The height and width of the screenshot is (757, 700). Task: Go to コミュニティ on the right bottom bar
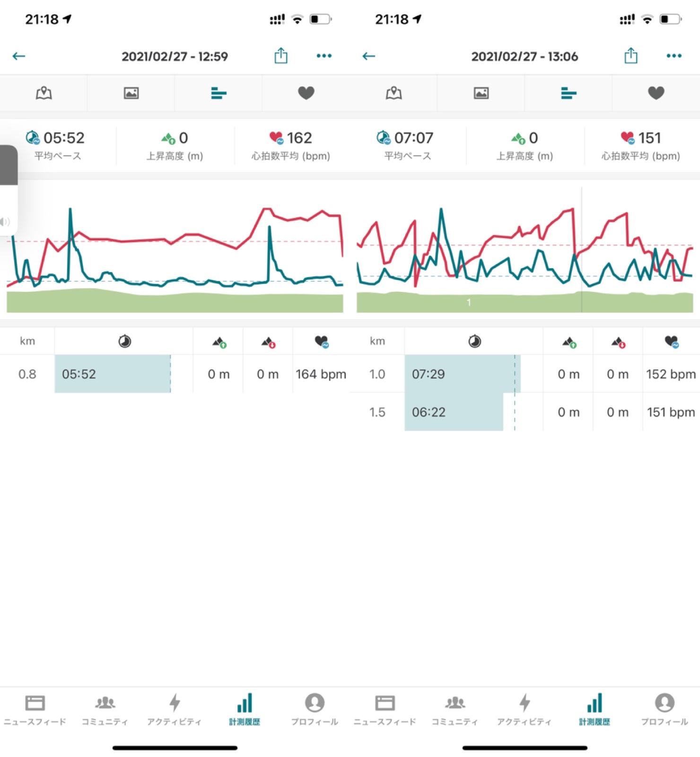455,709
